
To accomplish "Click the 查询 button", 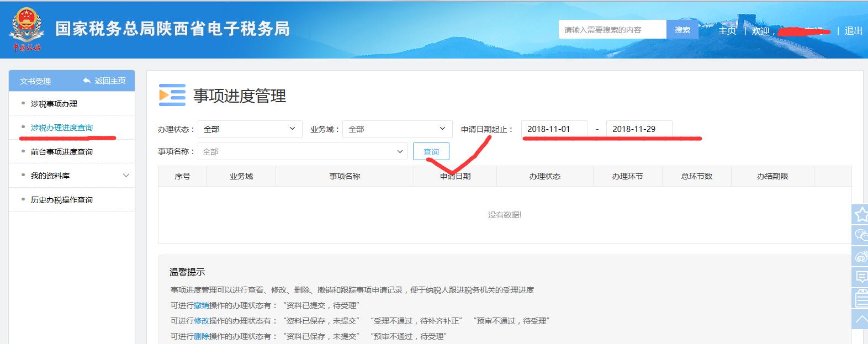I will (431, 151).
